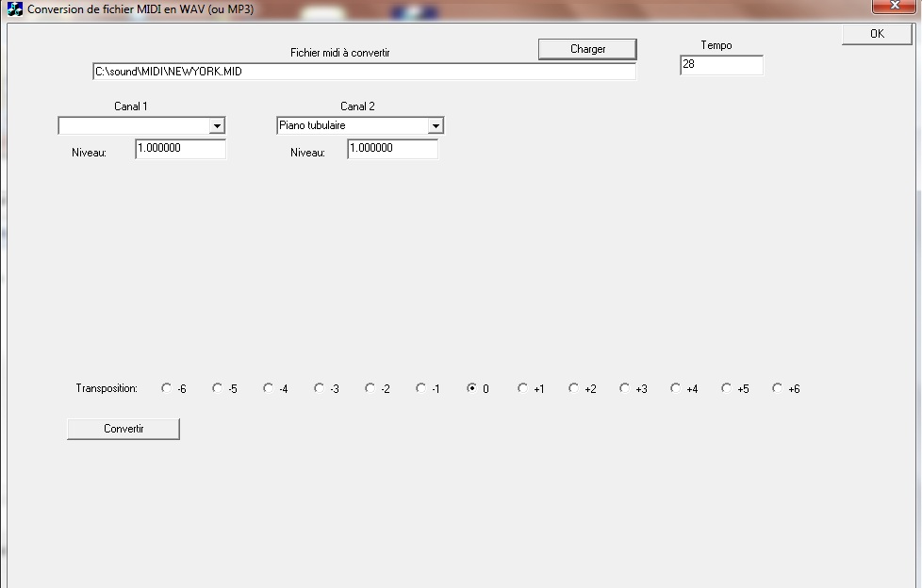Viewport: 922px width, 588px height.
Task: Click the Charger button to load a MIDI file
Action: 587,49
